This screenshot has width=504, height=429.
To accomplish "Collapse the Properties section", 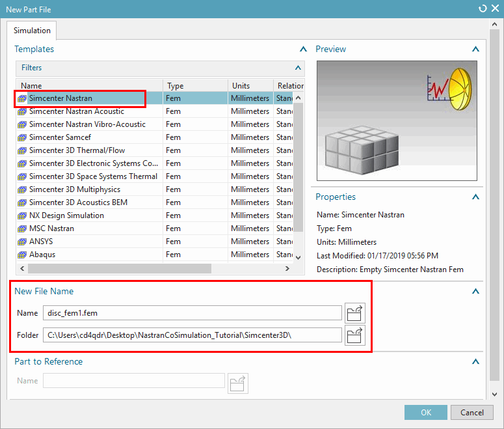I will point(475,197).
